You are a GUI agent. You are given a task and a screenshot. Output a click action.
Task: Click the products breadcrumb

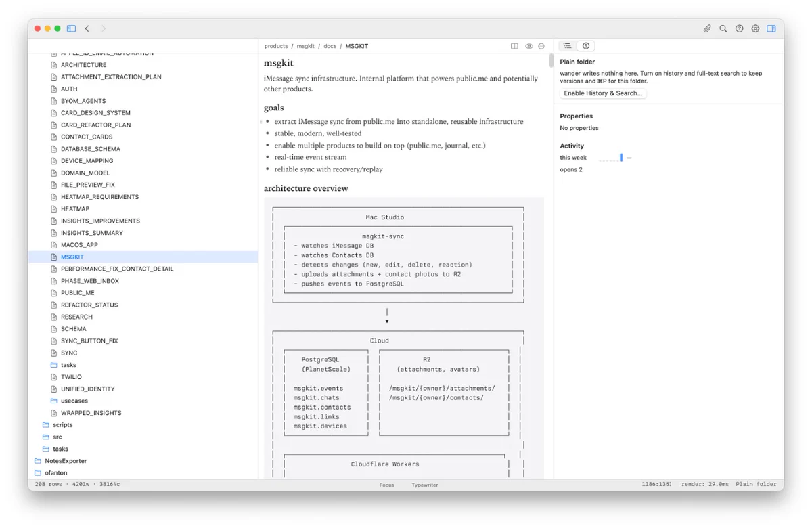276,46
